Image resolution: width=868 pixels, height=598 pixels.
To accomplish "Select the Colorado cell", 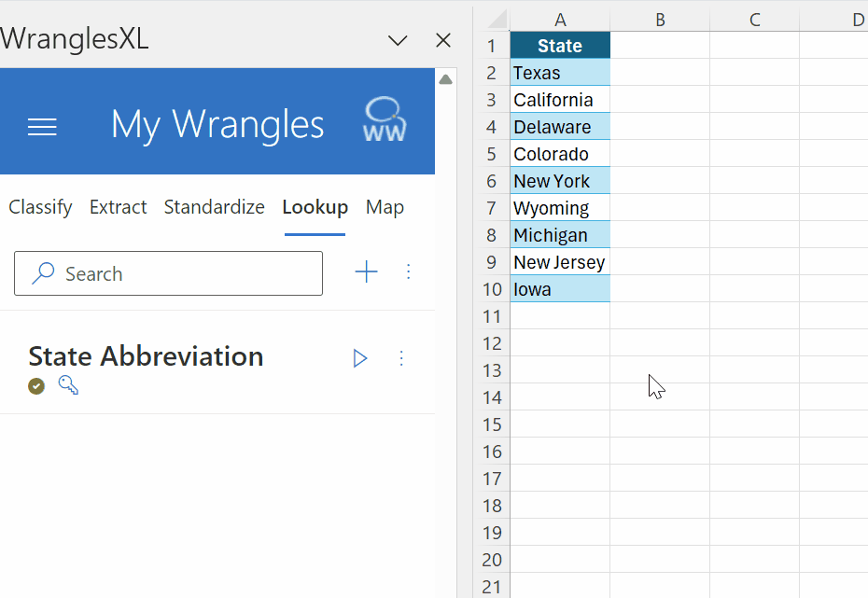I will (560, 154).
